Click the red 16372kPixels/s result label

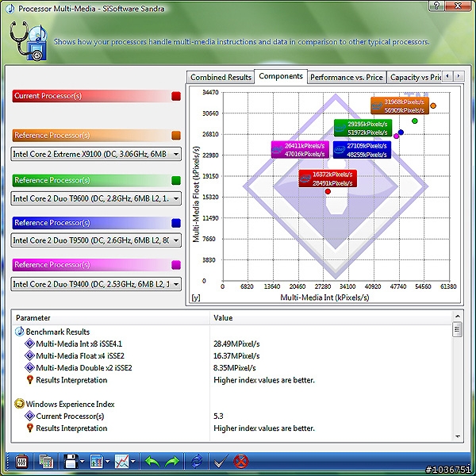click(x=328, y=178)
